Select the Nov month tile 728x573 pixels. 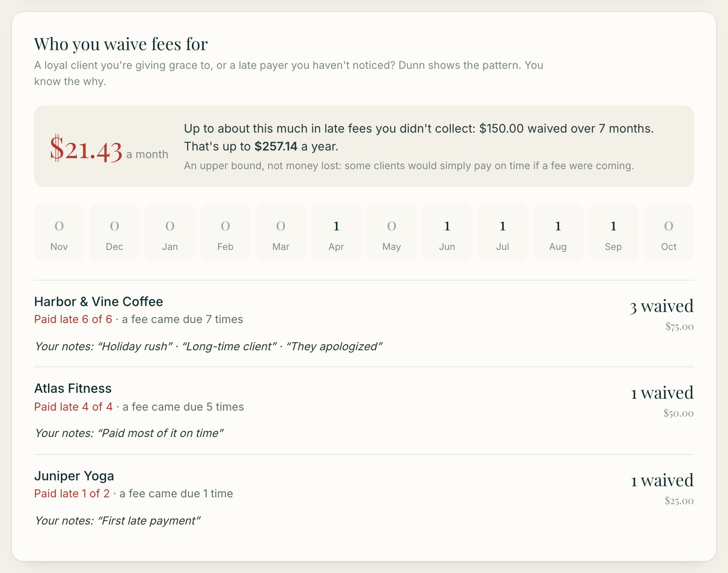[x=59, y=233]
